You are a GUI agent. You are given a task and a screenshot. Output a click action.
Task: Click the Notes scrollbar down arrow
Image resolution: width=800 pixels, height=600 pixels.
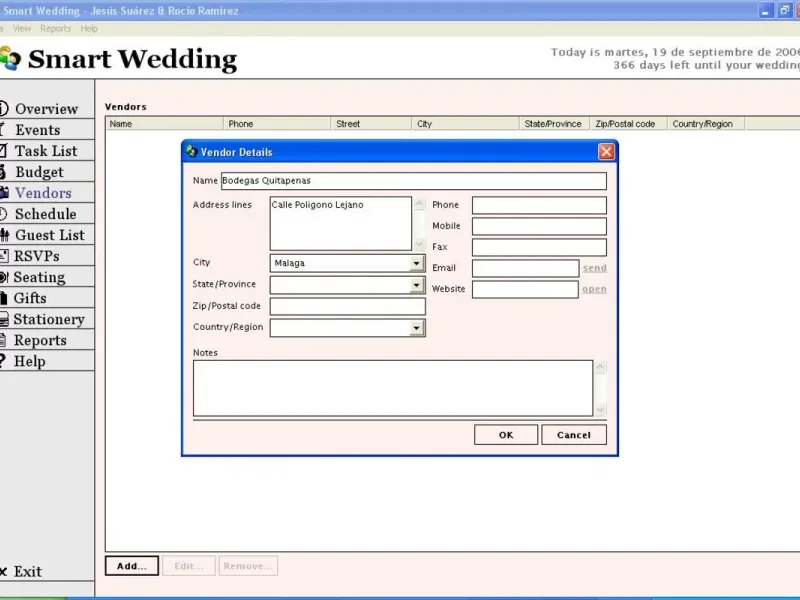600,409
